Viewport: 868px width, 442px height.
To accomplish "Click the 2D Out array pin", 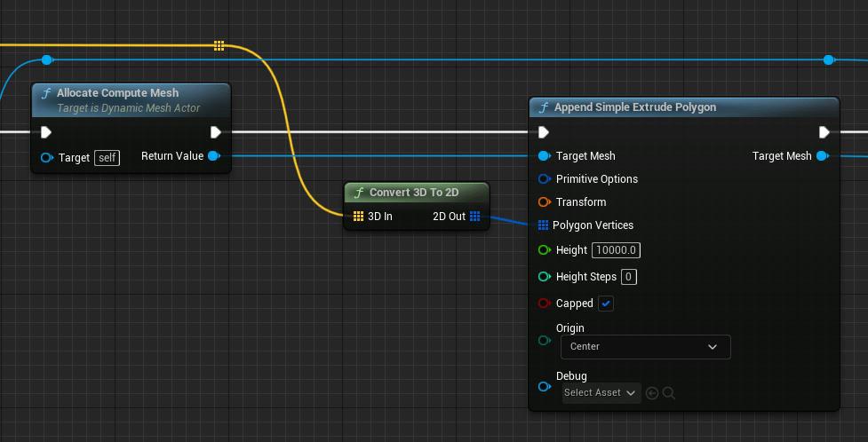I will (x=475, y=217).
